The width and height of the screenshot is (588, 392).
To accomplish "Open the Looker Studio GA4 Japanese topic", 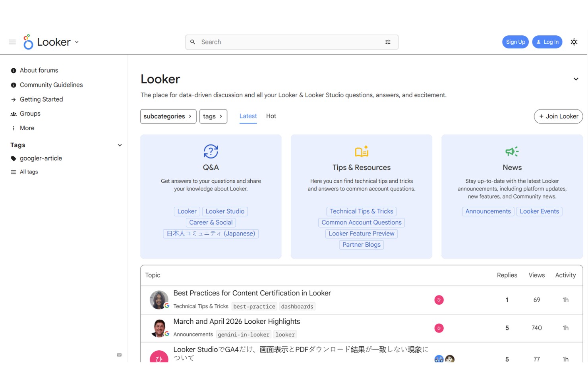I will [x=301, y=353].
